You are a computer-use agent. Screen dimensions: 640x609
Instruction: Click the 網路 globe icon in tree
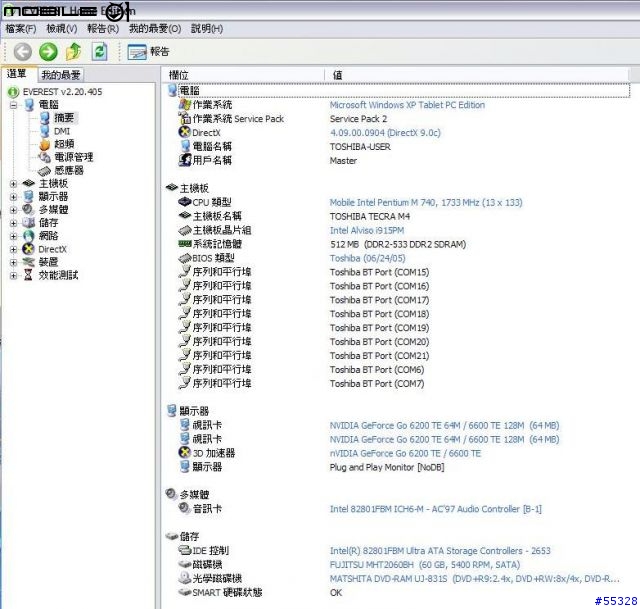[x=29, y=236]
